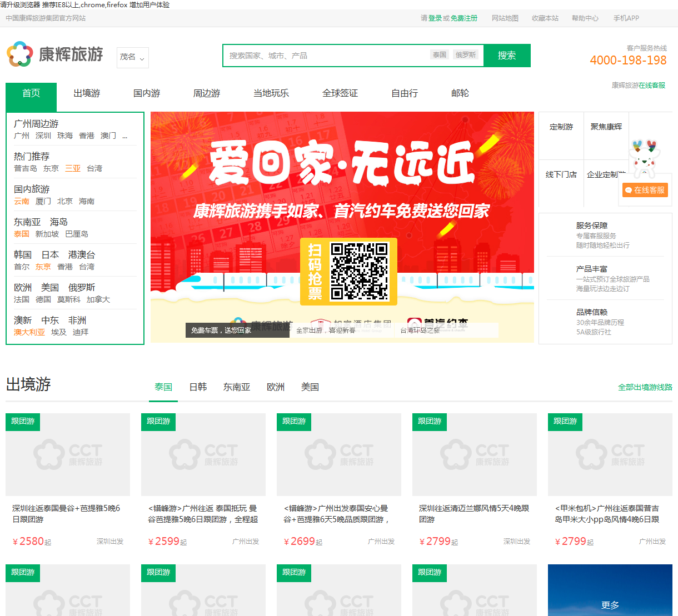
Task: Select 莫斯科 in 欧洲 category
Action: [69, 299]
